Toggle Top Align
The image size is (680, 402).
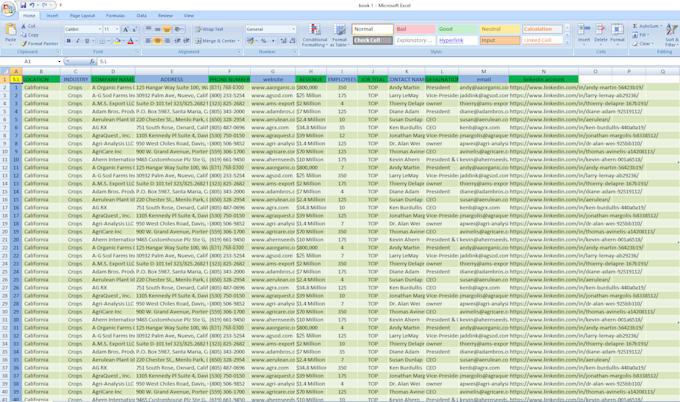[148, 29]
